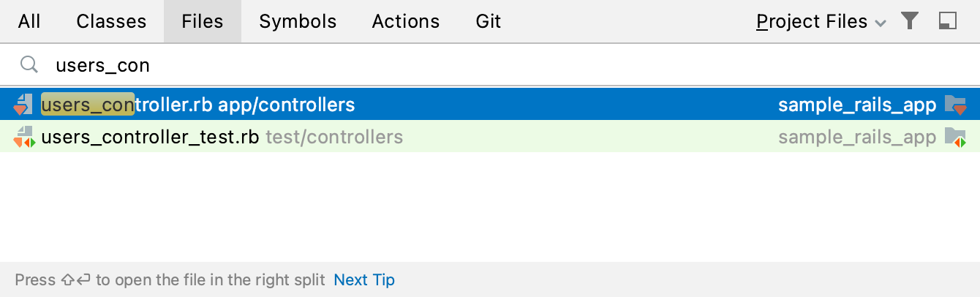980x297 pixels.
Task: Click the module folder icon in the test result
Action: (955, 137)
